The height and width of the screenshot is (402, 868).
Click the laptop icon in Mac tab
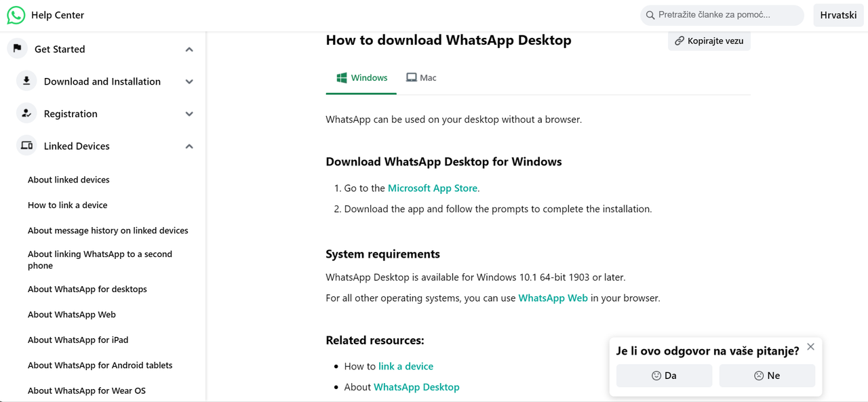pyautogui.click(x=411, y=78)
